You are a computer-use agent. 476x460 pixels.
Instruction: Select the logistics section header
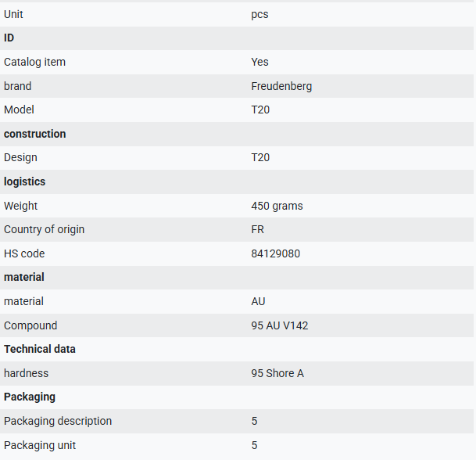24,181
